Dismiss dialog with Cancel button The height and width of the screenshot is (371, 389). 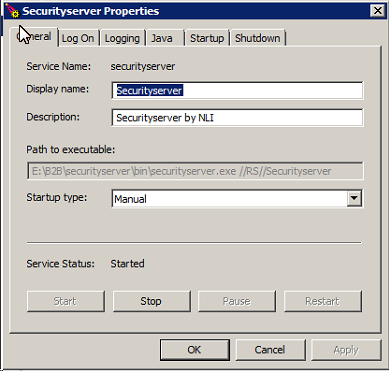[270, 350]
